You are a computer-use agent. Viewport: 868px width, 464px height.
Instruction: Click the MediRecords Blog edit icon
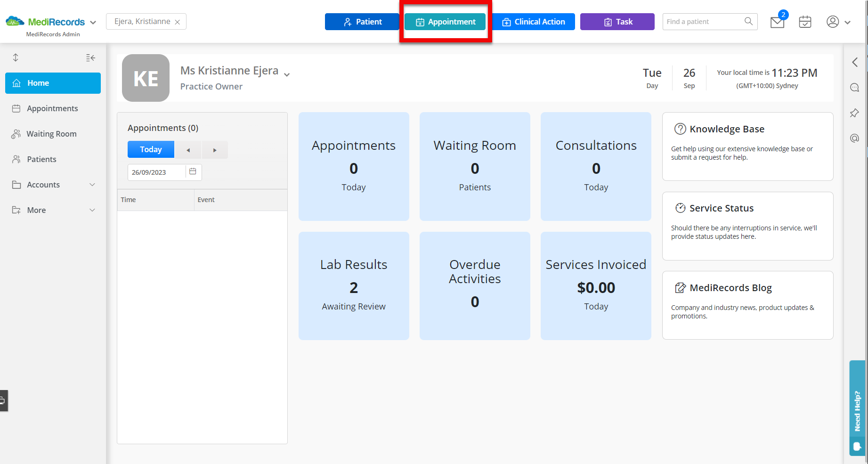680,287
